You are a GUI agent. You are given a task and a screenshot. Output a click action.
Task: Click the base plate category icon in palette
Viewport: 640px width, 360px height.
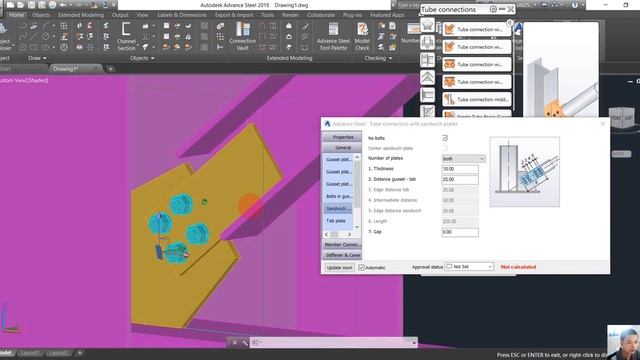coord(427,42)
